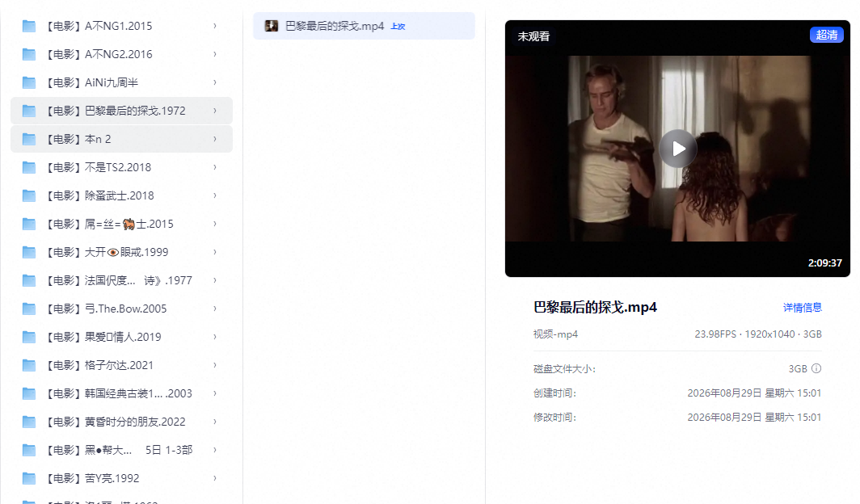
Task: Click the 上次 tag on file row
Action: pos(398,27)
